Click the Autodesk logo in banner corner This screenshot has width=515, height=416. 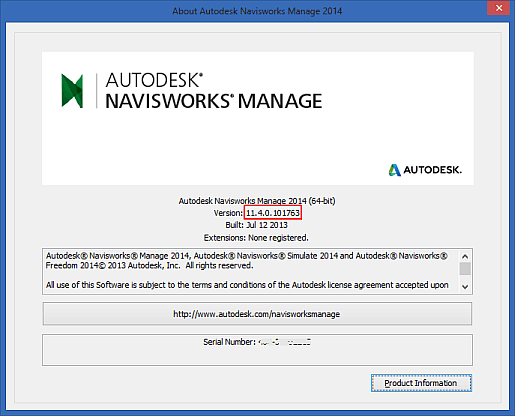(425, 170)
